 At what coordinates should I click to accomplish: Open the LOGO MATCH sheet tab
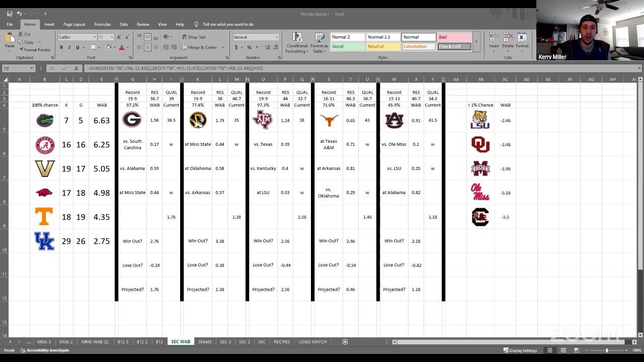312,342
